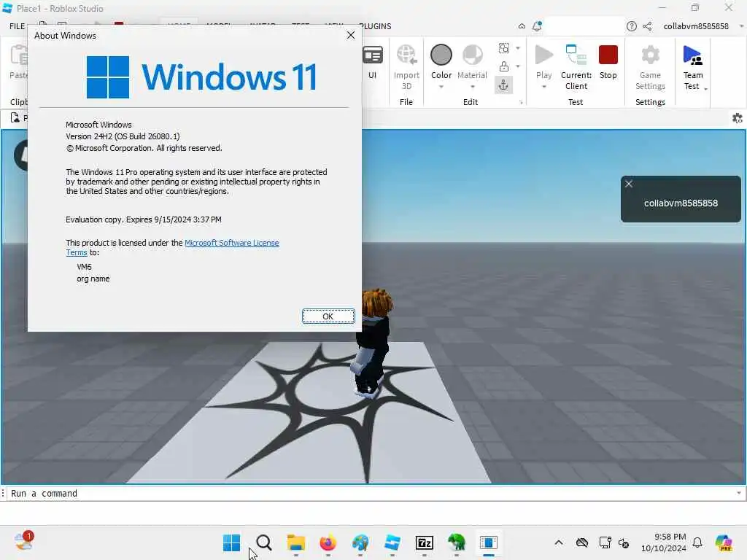Open Microsoft Software License Terms link
This screenshot has height=560, width=747.
coord(231,243)
